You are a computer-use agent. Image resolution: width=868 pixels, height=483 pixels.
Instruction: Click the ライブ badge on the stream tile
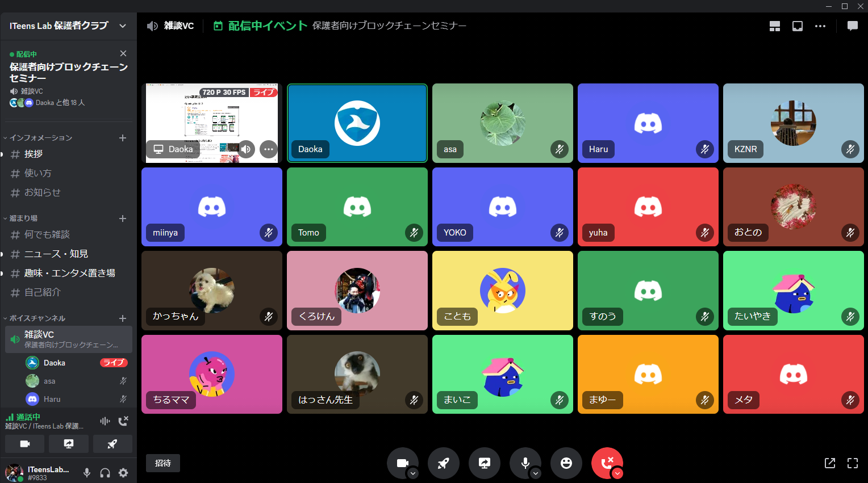click(x=264, y=92)
